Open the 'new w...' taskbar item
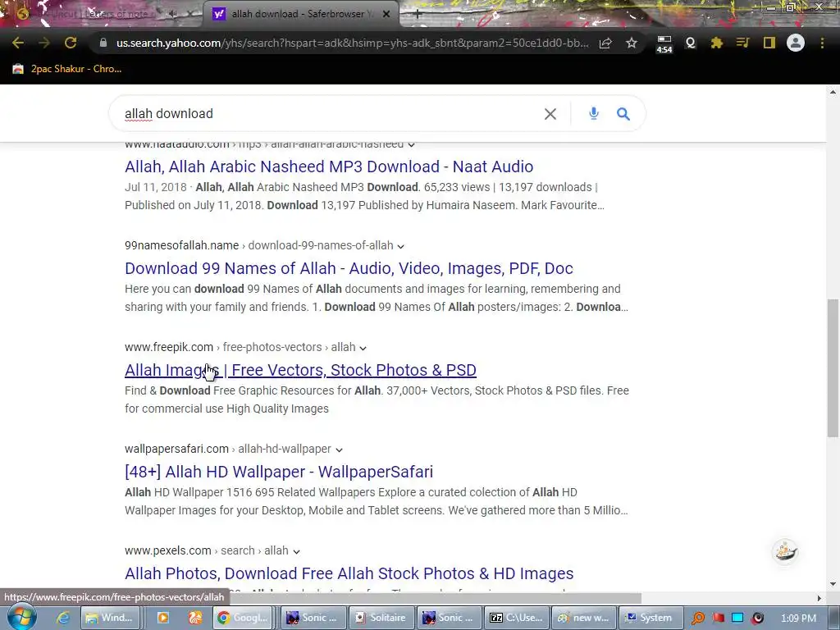Viewport: 840px width, 630px height. pyautogui.click(x=583, y=618)
